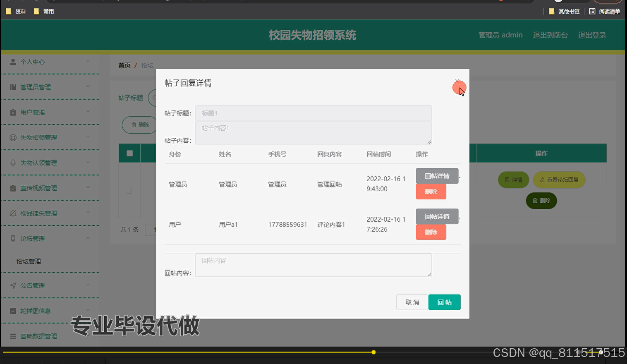Expand the 用户管理 menu chevron
Screen dimensions: 627x364
(88, 112)
